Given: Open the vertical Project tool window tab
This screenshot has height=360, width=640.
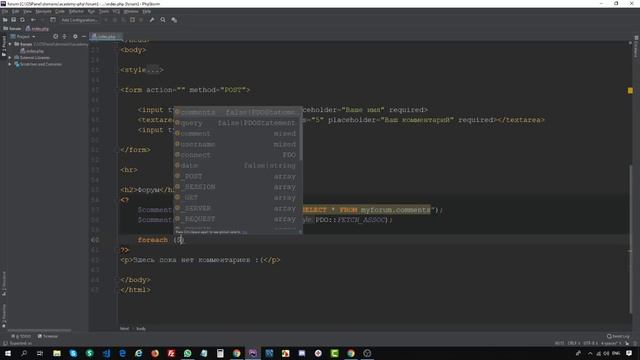Looking at the screenshot, I should 4,46.
